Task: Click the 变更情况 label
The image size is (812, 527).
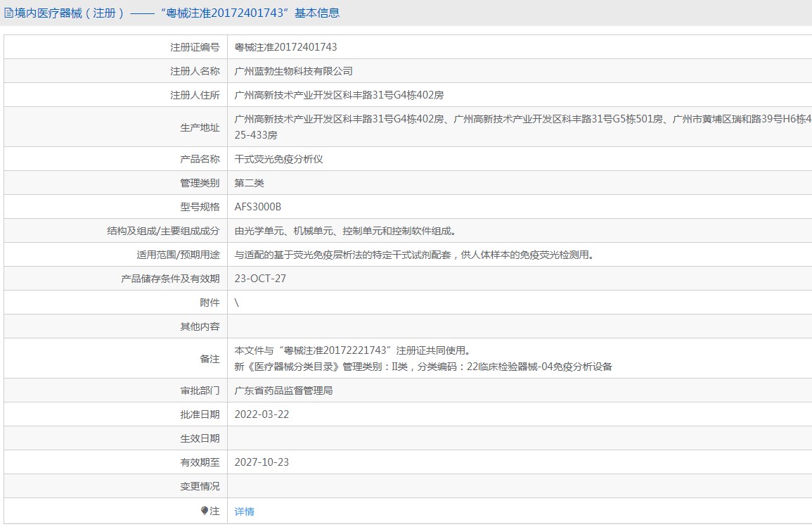Action: click(x=200, y=486)
